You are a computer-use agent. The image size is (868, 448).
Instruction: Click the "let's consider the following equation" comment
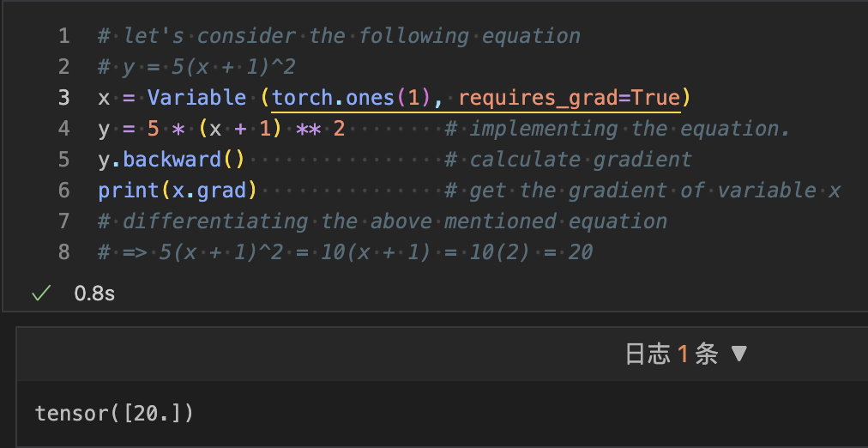(340, 36)
